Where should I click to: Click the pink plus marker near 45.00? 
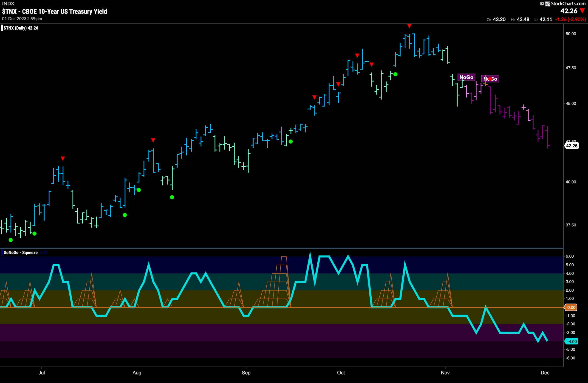[x=523, y=107]
